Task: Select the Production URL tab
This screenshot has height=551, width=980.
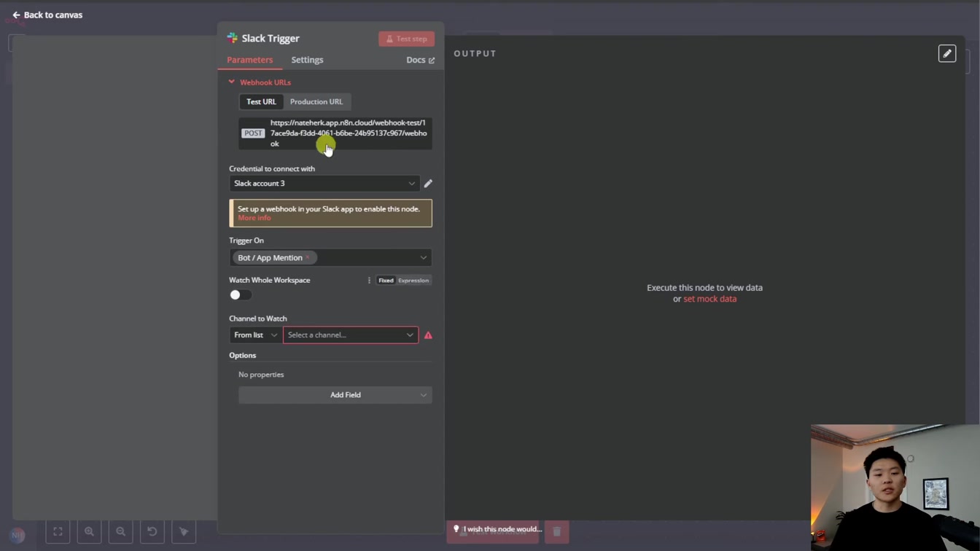Action: tap(316, 101)
